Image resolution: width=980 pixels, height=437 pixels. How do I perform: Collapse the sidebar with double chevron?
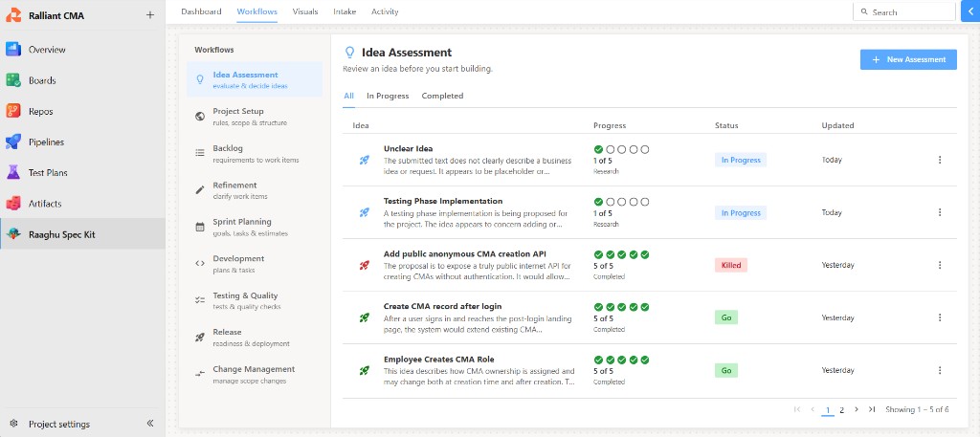pyautogui.click(x=150, y=424)
